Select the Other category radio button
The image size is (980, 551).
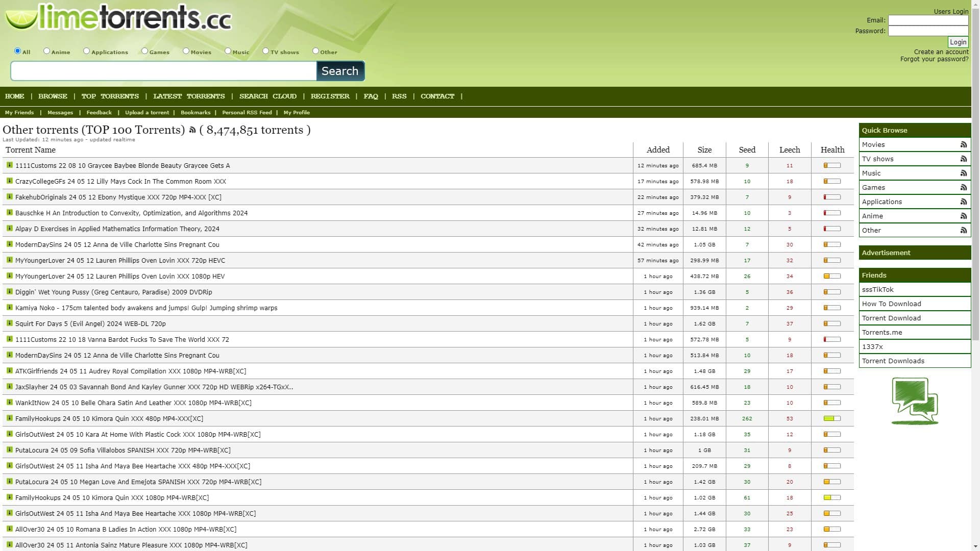click(x=315, y=51)
